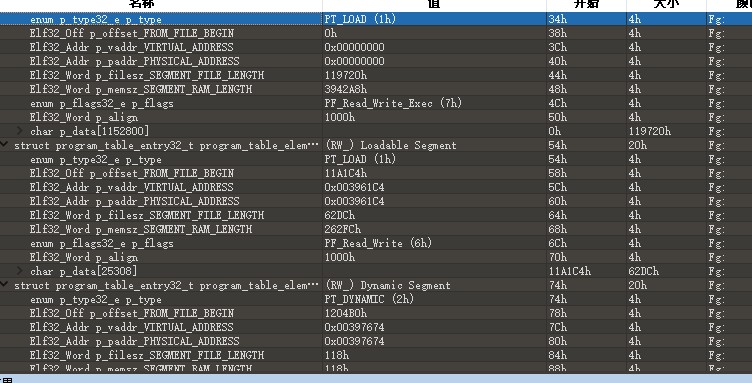This screenshot has height=383, width=752.
Task: Click the size cell 119720h of p_data[1152800]
Action: pos(649,131)
